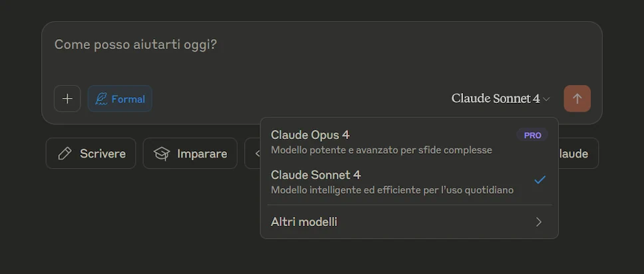The width and height of the screenshot is (644, 274).
Task: Click the Opus 4 description 'Modello potente e avanzato'
Action: (381, 150)
